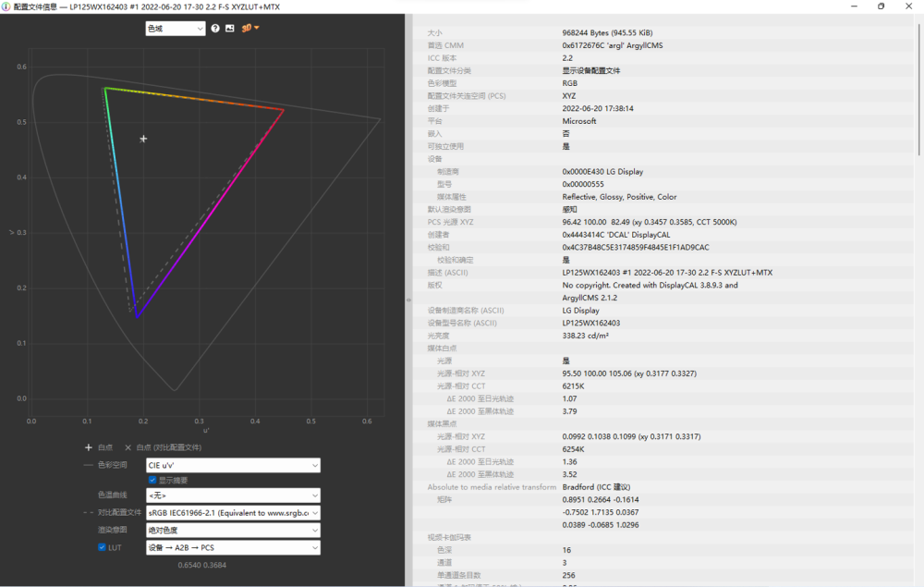The width and height of the screenshot is (924, 587).
Task: Open the 色温曲线 dropdown
Action: [x=233, y=495]
